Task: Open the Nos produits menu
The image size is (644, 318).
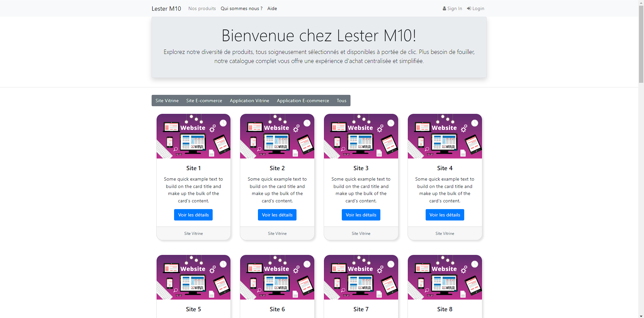Action: [x=202, y=8]
